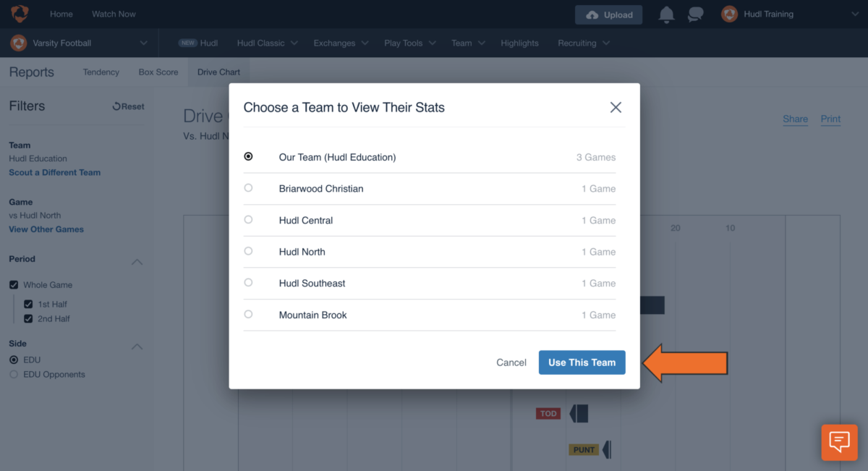Check notifications via the bell icon
This screenshot has width=868, height=471.
point(666,14)
